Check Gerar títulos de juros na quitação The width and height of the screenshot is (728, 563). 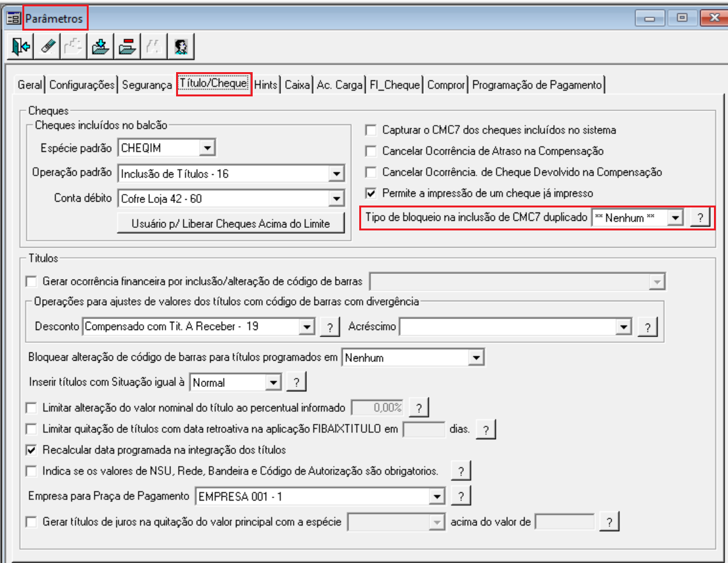click(x=31, y=522)
